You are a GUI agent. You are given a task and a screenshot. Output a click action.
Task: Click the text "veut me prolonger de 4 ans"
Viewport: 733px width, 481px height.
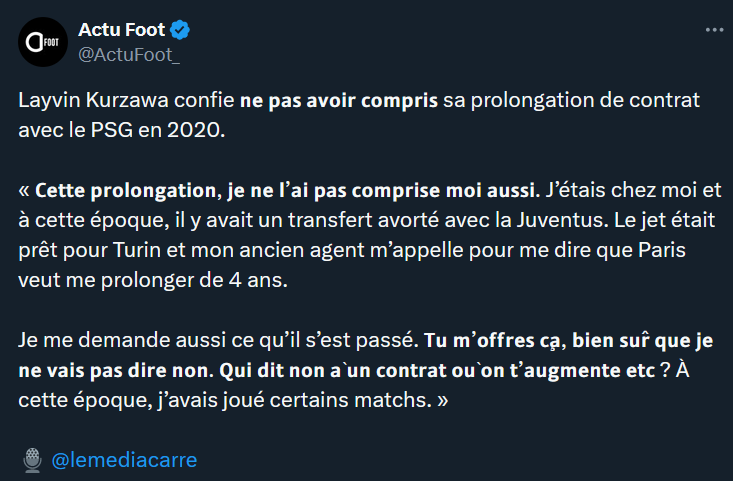click(x=151, y=281)
